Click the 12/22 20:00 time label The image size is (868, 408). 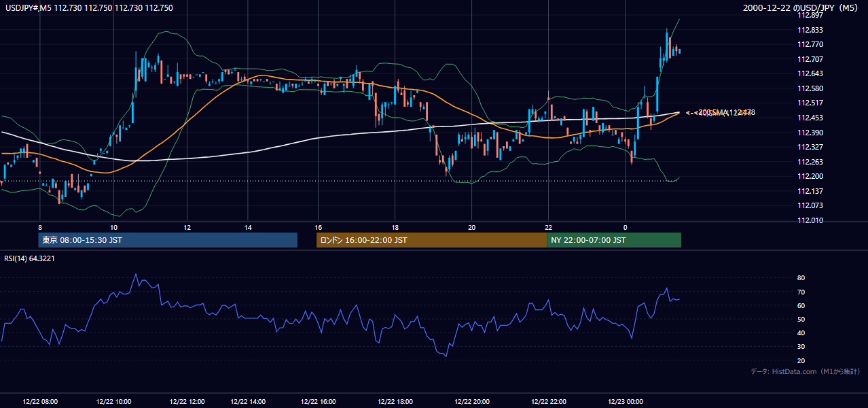point(472,401)
